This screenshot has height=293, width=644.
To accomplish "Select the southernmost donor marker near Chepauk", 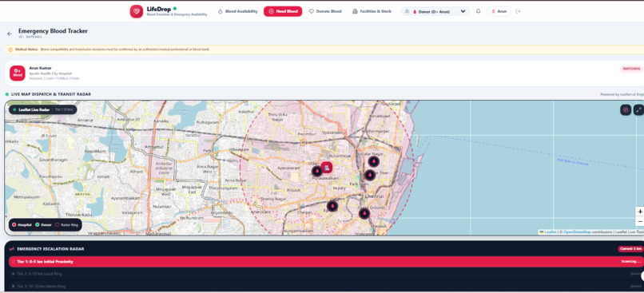I will (364, 213).
